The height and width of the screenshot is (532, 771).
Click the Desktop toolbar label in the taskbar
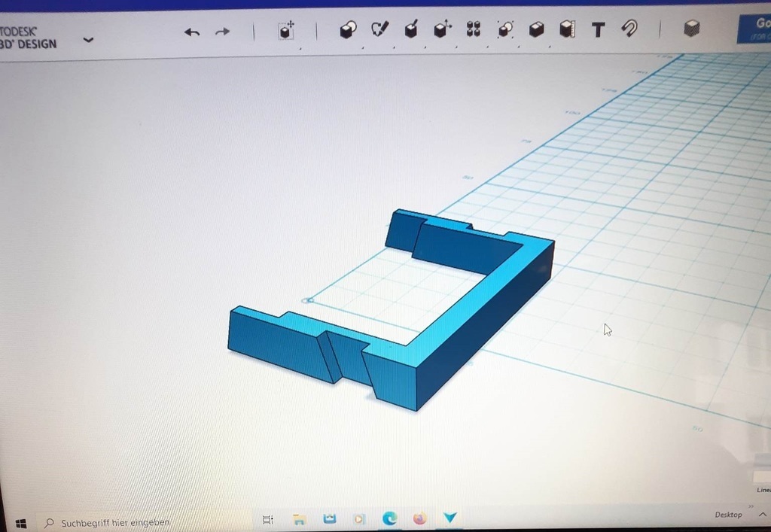[727, 515]
